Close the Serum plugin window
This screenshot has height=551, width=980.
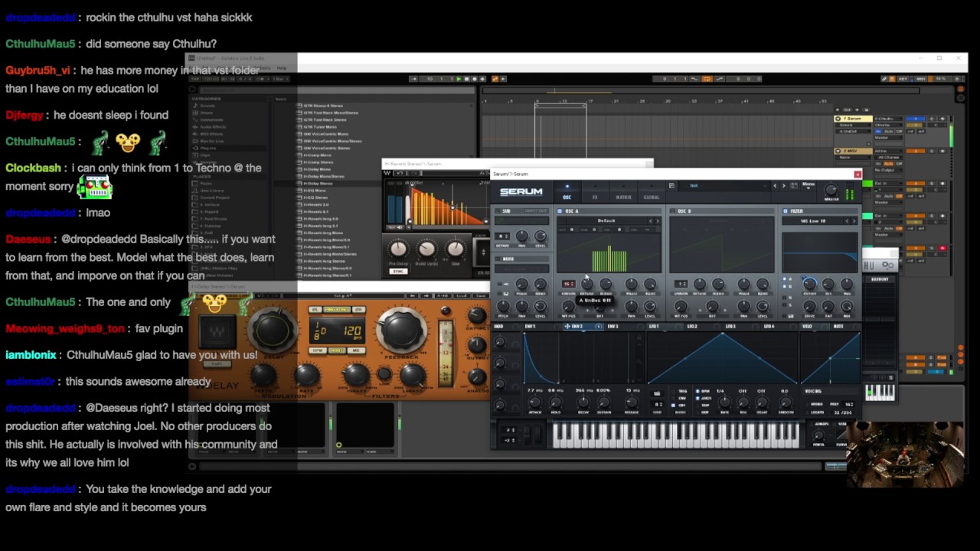pyautogui.click(x=857, y=174)
